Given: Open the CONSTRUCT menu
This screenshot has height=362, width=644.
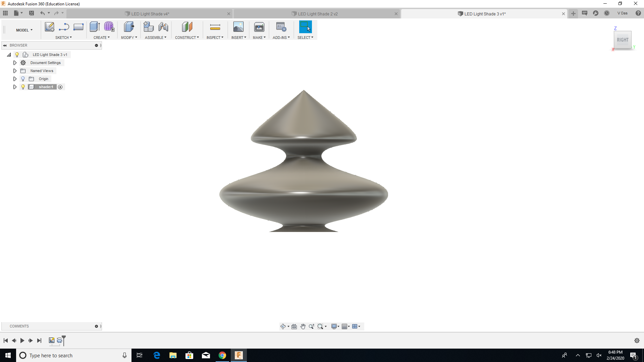Looking at the screenshot, I should point(187,38).
